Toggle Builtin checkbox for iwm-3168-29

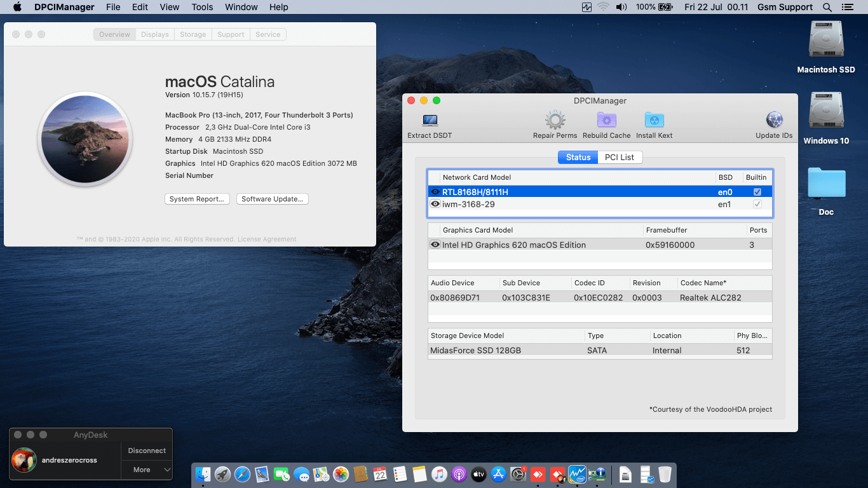point(757,204)
